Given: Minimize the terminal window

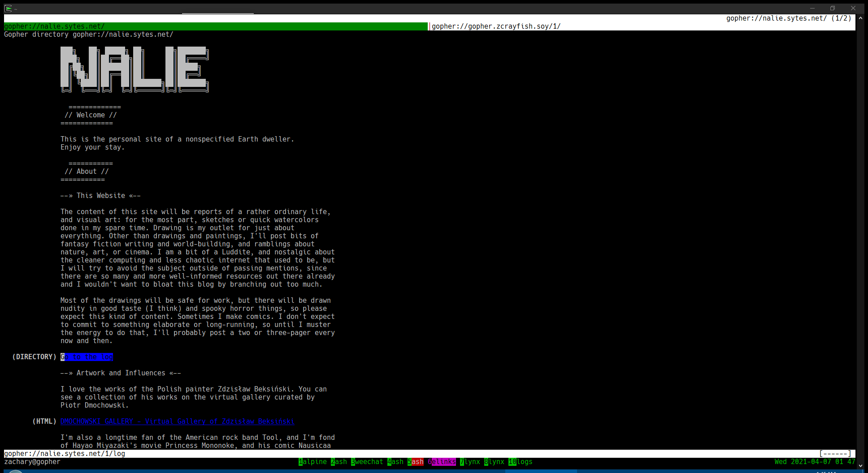Looking at the screenshot, I should [x=812, y=8].
